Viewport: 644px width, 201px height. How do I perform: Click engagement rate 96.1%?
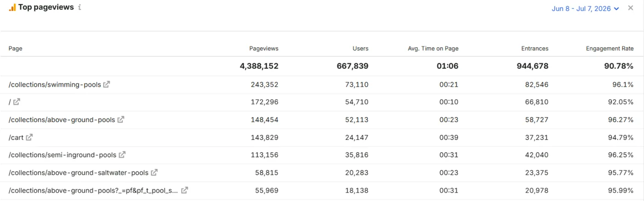[623, 85]
